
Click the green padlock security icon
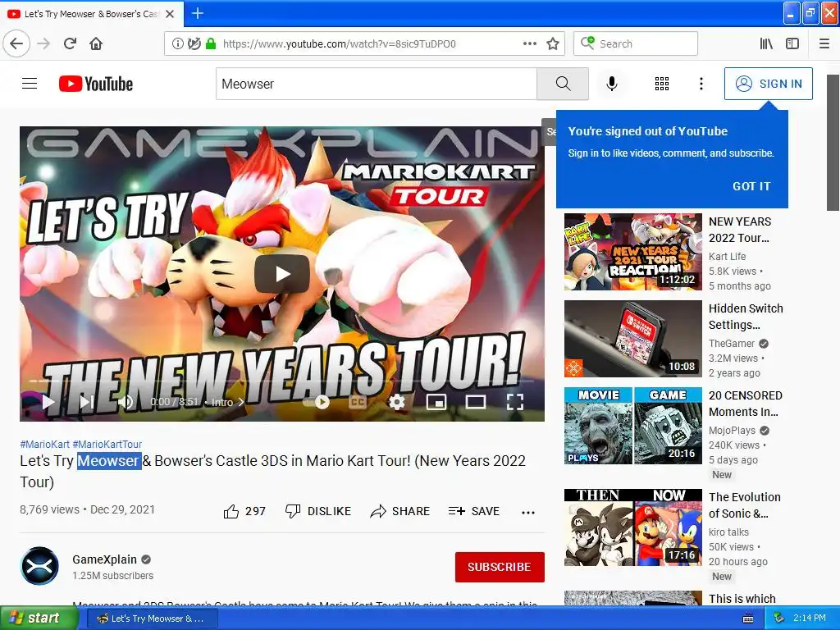coord(211,43)
